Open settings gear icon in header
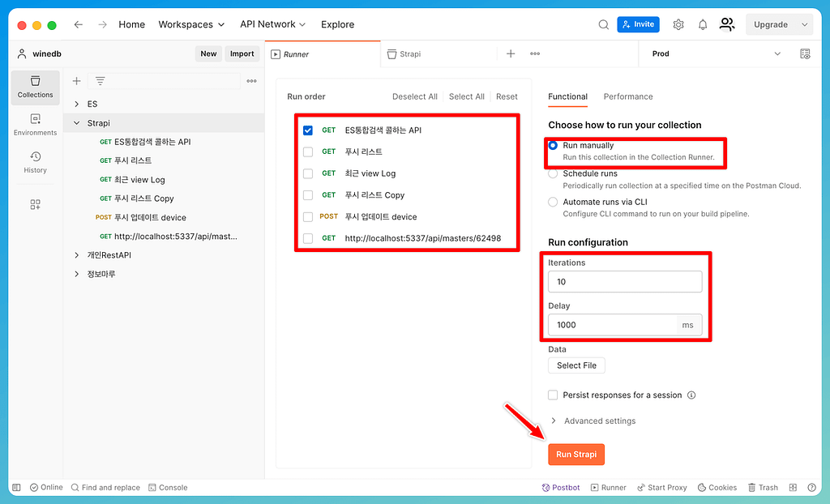This screenshot has height=504, width=830. [x=678, y=24]
